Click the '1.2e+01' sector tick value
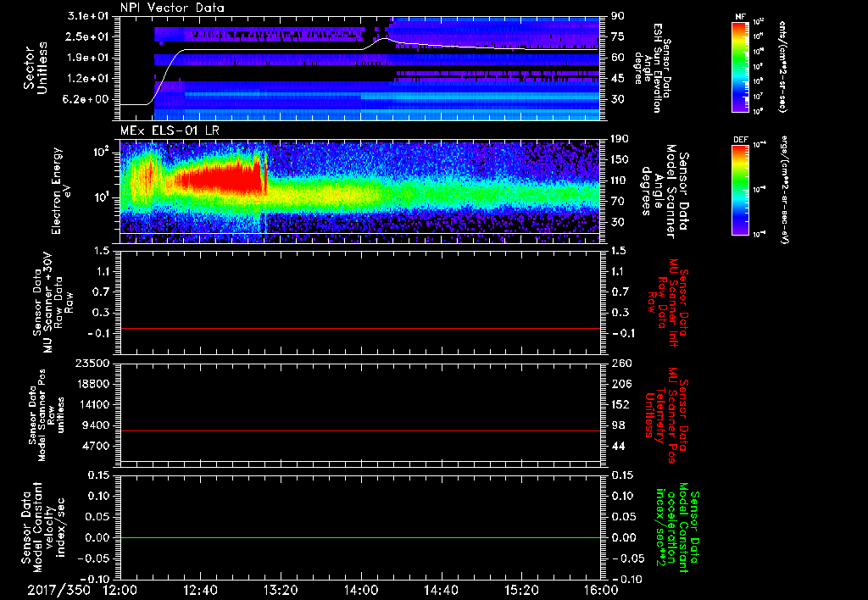Viewport: 868px width, 600px height. tap(88, 79)
